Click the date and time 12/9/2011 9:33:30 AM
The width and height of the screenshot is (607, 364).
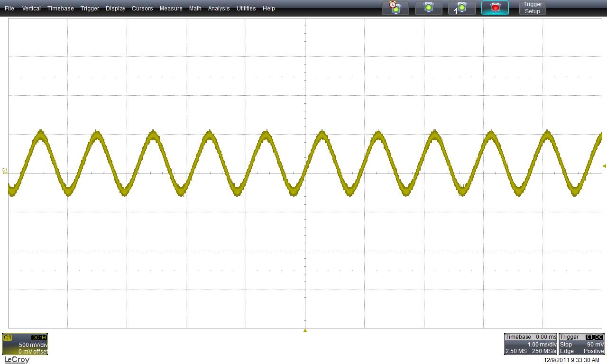[x=571, y=360]
